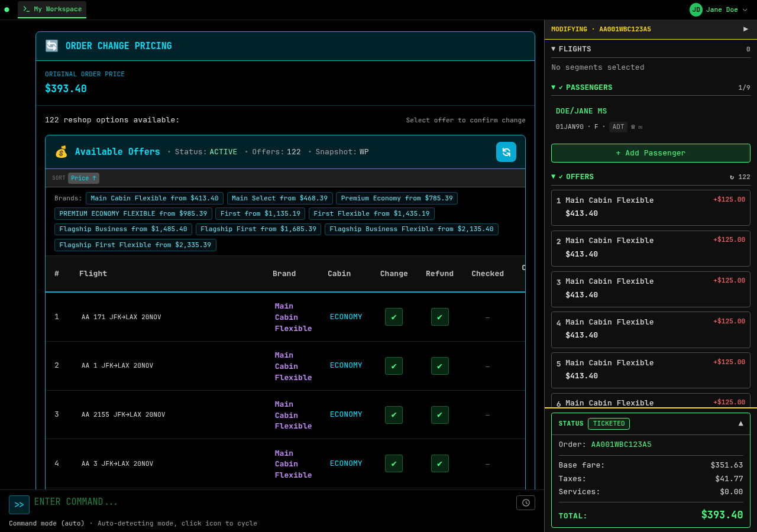The image size is (757, 532).
Task: Click passenger name DOE/JANE MS
Action: coord(581,111)
